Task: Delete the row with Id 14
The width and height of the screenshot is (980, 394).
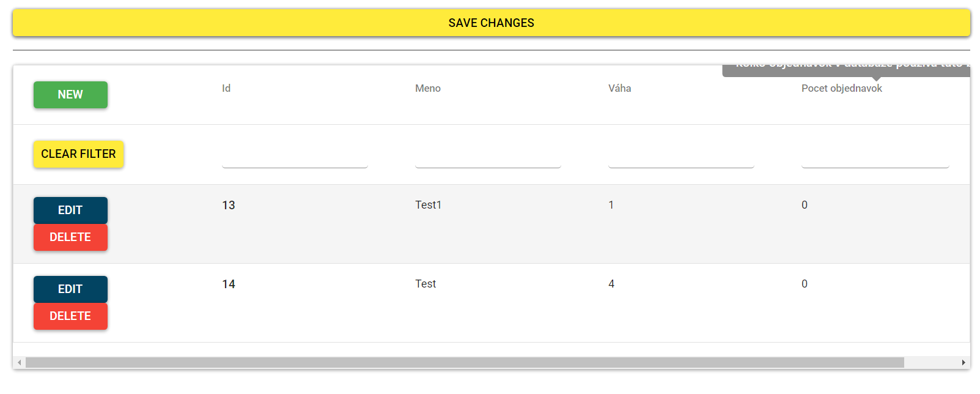Action: [x=70, y=316]
